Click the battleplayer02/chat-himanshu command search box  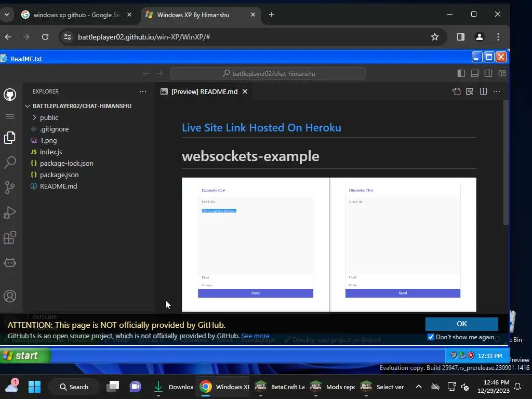(x=268, y=73)
